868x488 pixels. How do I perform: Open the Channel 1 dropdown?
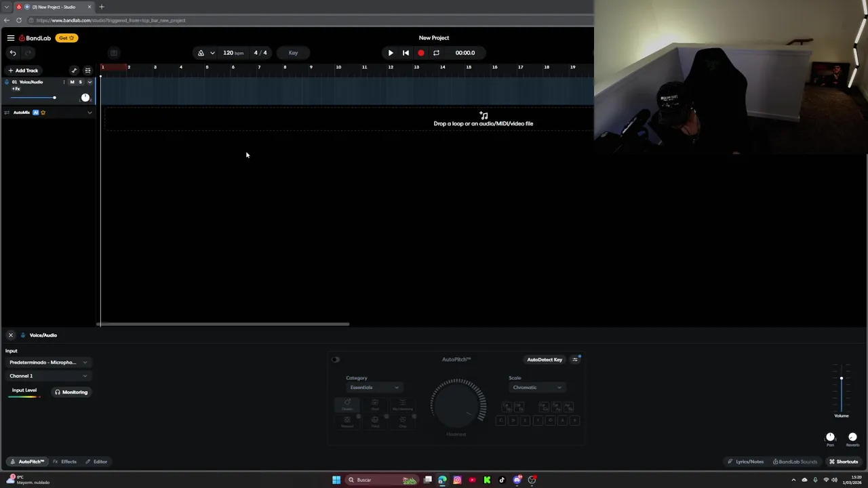coord(48,376)
